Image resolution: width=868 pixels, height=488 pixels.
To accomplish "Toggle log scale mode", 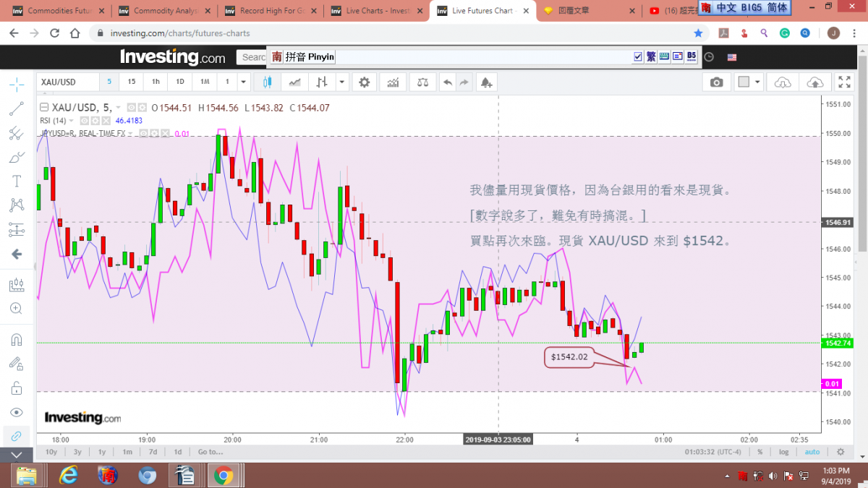I will tap(784, 452).
